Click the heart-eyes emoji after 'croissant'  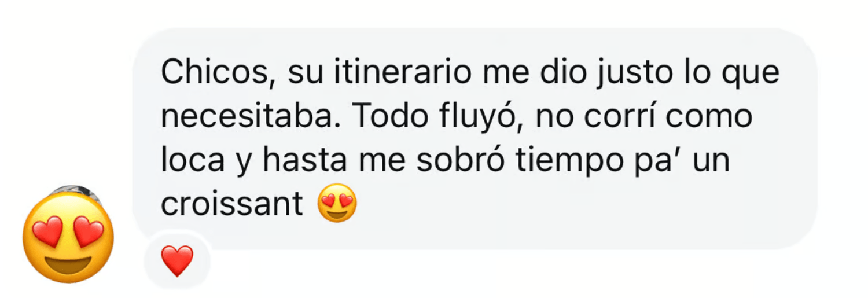[x=337, y=203]
